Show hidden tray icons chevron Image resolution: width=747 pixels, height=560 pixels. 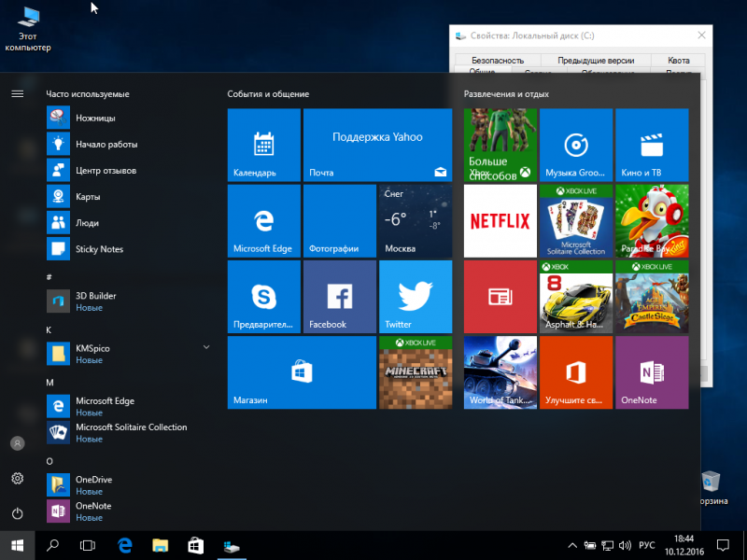572,546
